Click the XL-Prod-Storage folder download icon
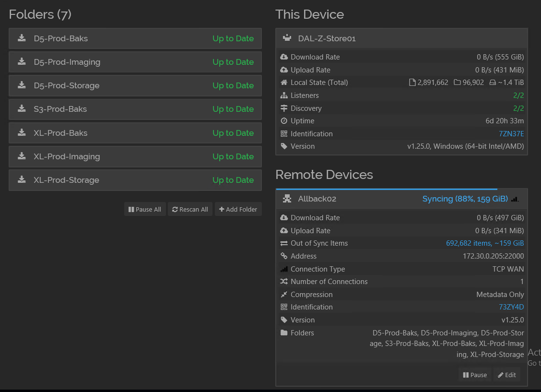Viewport: 541px width, 392px height. coord(22,179)
